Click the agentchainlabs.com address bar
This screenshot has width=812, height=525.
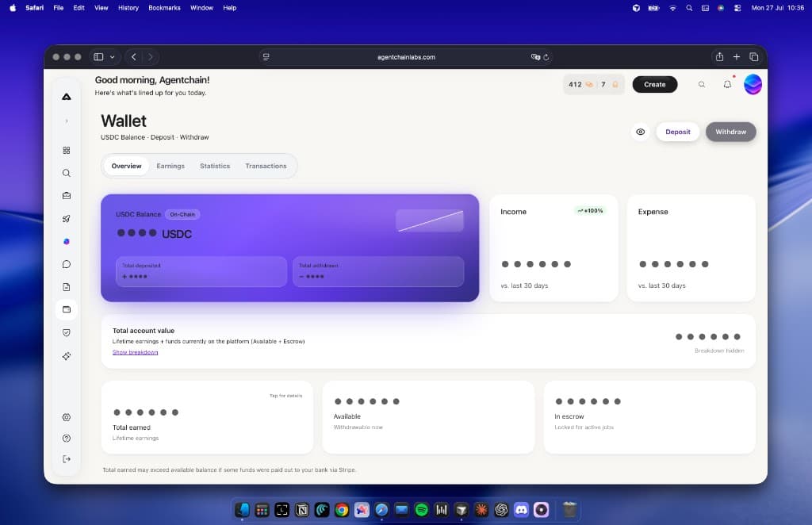(406, 57)
